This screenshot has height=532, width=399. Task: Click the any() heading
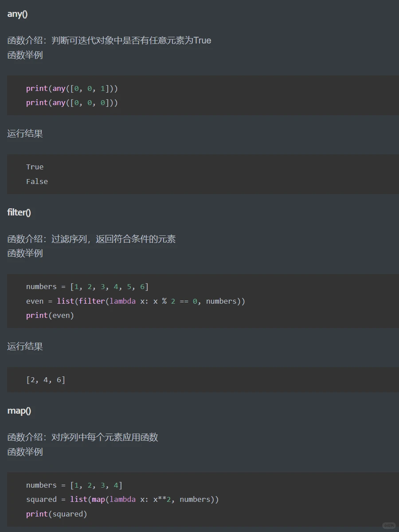click(16, 14)
